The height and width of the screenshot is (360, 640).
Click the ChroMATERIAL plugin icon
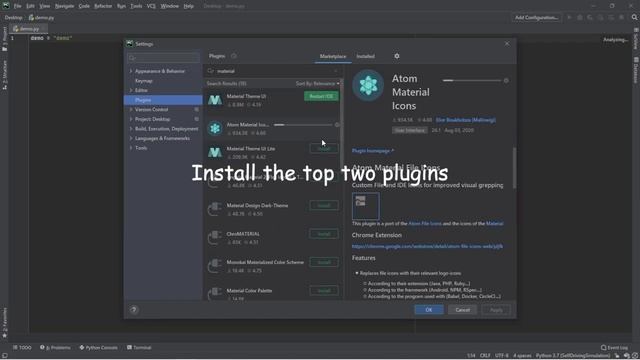coord(215,238)
